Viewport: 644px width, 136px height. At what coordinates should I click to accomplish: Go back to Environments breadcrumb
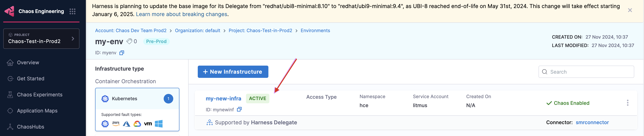(x=315, y=30)
